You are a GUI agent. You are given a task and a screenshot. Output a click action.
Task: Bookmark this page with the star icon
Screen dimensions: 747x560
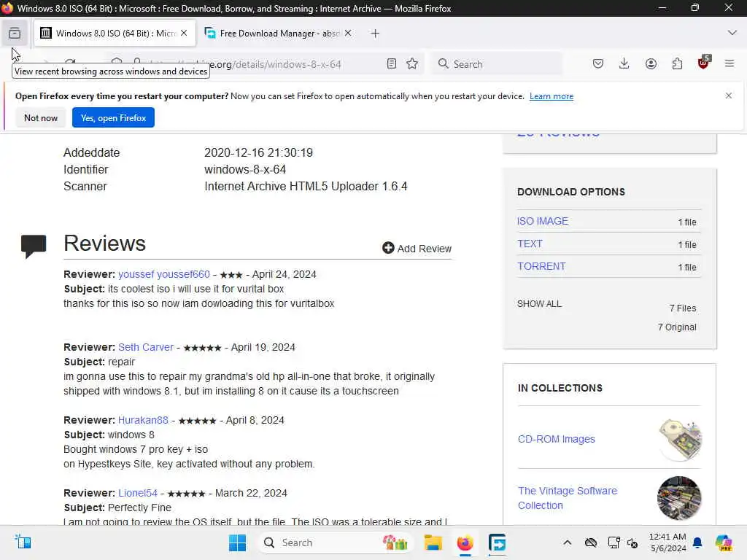click(412, 64)
